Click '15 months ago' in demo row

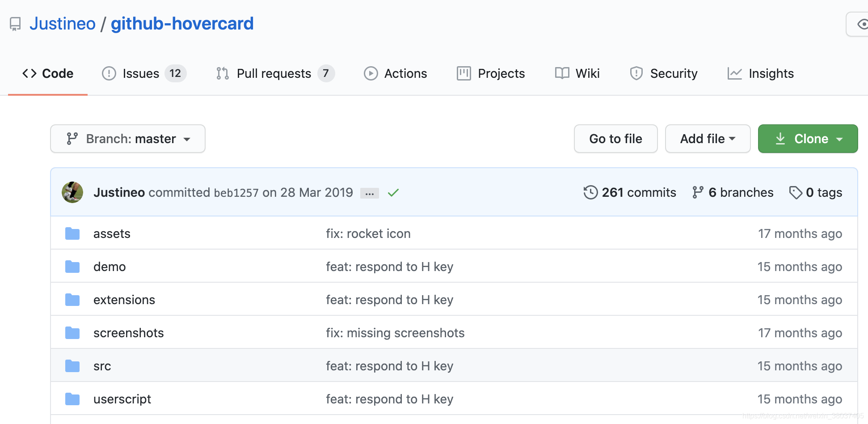coord(800,267)
